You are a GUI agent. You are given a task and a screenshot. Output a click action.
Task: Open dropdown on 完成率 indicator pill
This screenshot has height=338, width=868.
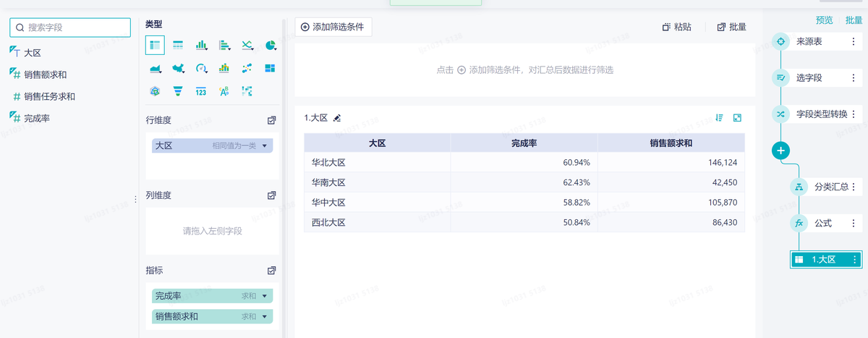[x=265, y=296]
